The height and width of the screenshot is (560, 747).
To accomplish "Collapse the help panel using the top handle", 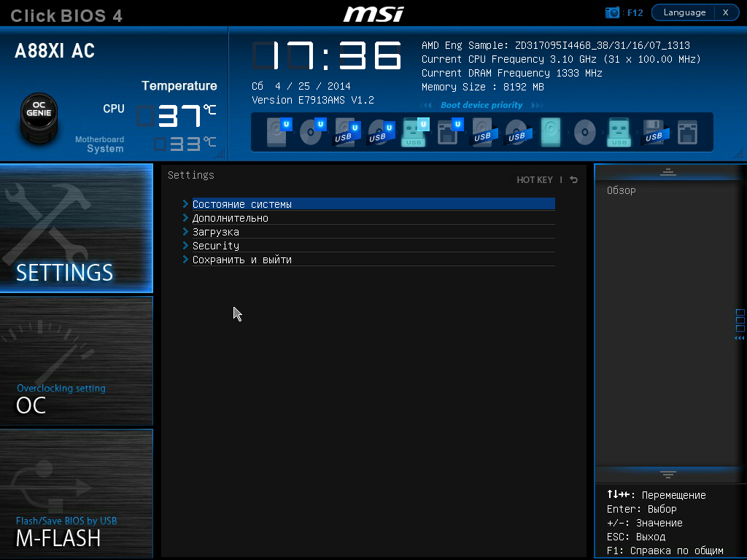I will [x=668, y=172].
